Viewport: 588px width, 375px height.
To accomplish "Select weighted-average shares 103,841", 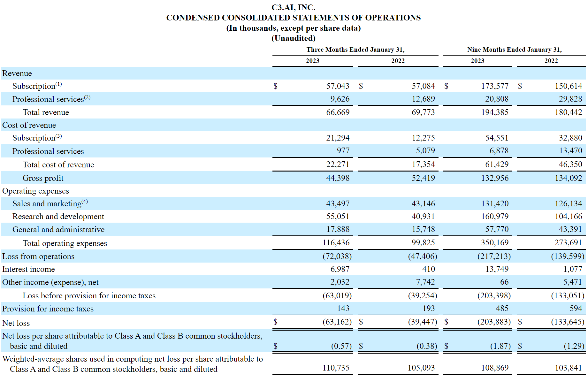I will click(x=569, y=368).
